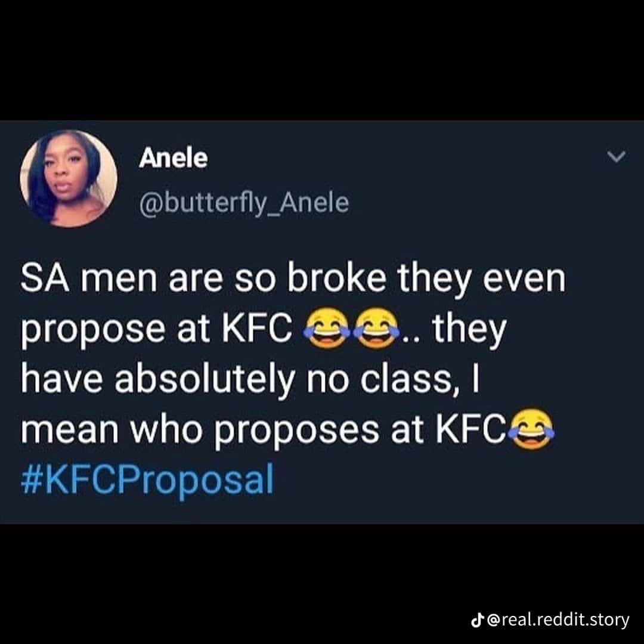Screen dimensions: 644x644
Task: Select the word 'mean' on the fourth line
Action: (70, 431)
